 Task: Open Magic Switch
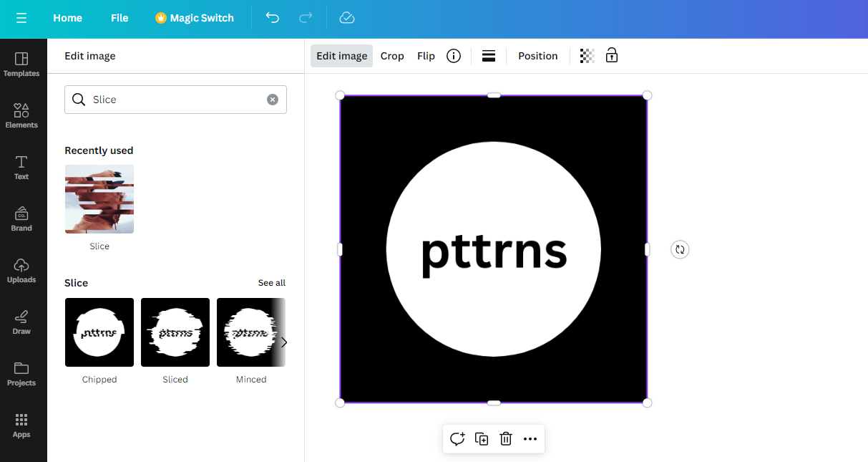tap(195, 18)
